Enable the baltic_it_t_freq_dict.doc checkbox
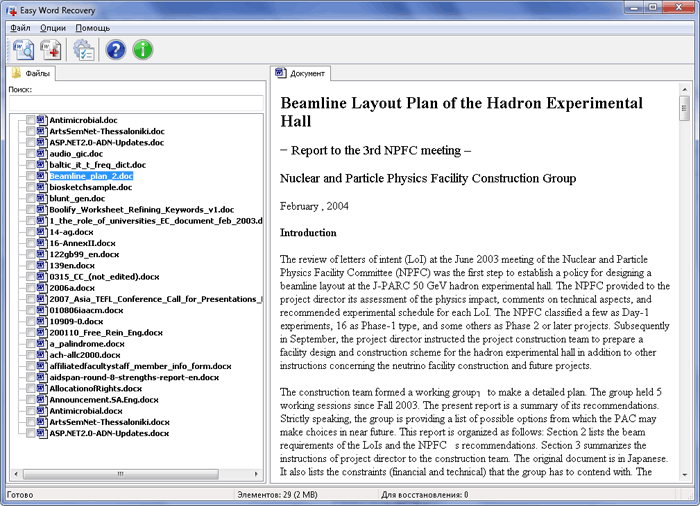Image resolution: width=700 pixels, height=506 pixels. tap(30, 165)
